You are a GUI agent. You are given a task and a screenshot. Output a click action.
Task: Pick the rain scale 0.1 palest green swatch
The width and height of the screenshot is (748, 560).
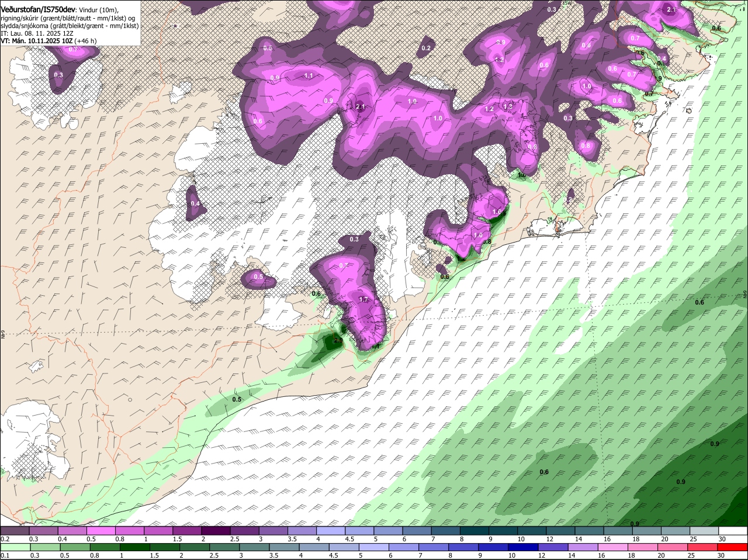coord(15,547)
